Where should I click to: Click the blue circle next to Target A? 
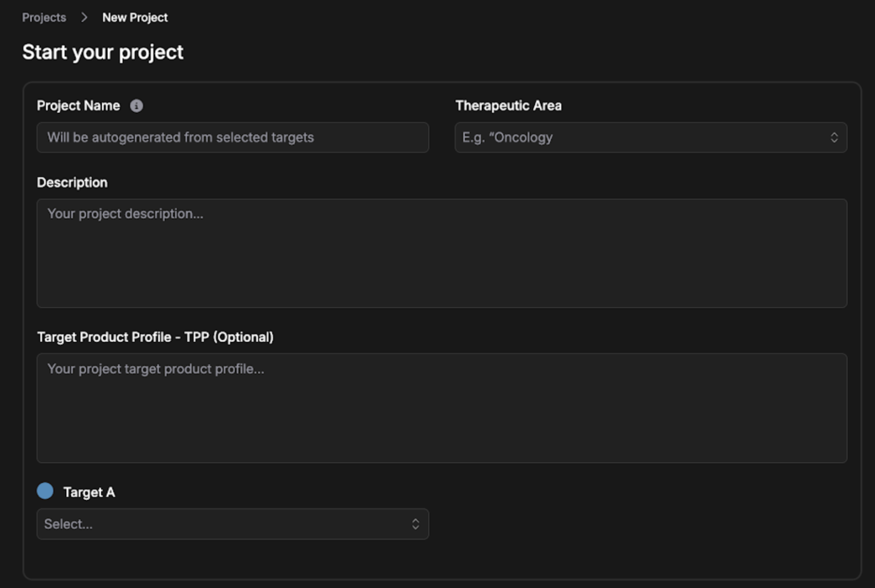pos(45,491)
